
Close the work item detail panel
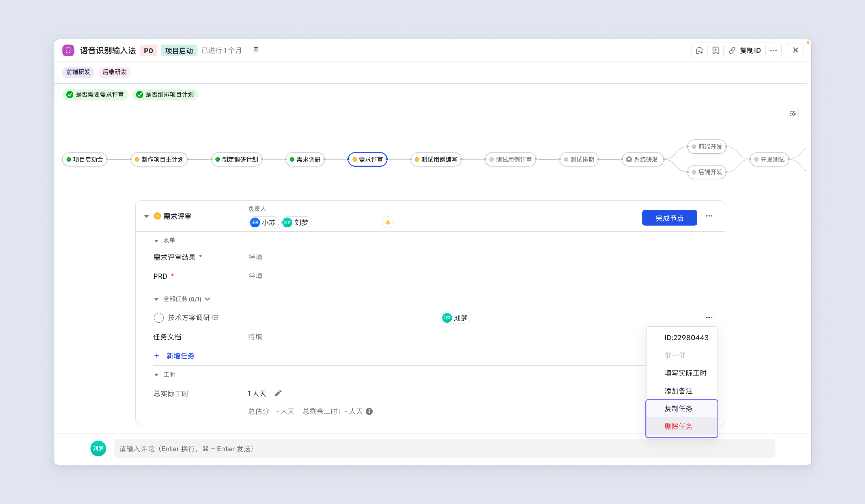pos(795,50)
